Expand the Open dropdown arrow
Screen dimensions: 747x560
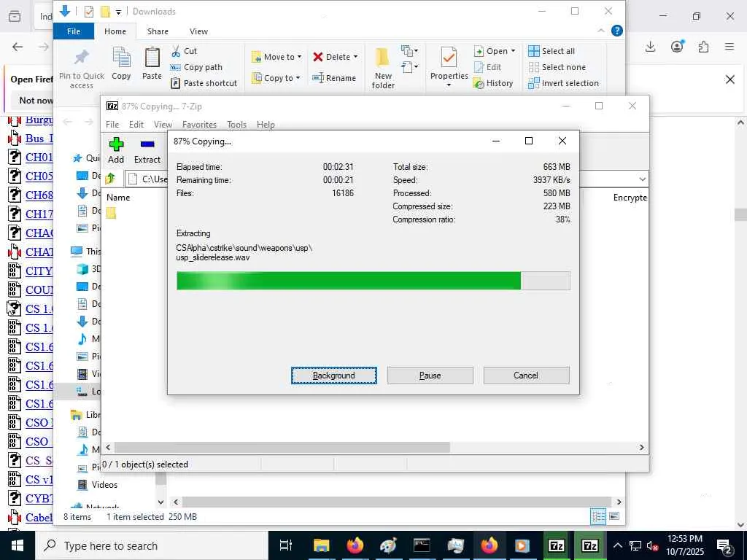tap(513, 51)
